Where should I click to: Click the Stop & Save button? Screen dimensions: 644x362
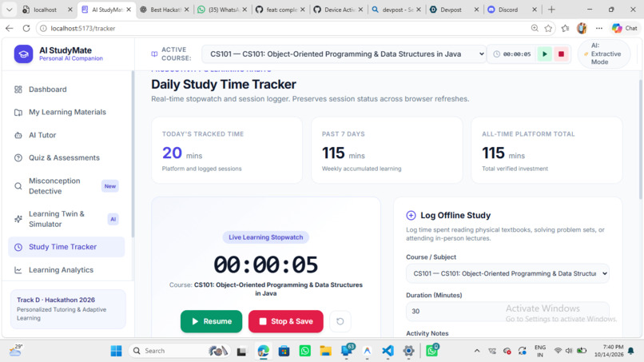pos(286,321)
